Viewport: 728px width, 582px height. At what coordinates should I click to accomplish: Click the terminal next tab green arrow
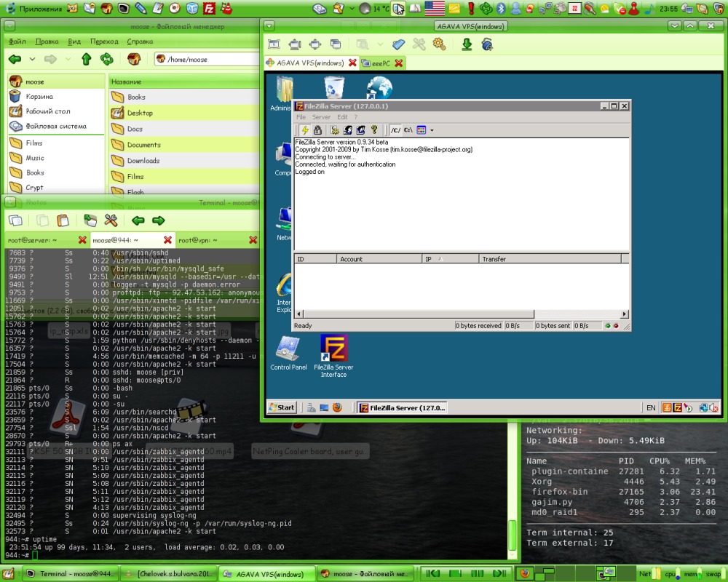158,220
